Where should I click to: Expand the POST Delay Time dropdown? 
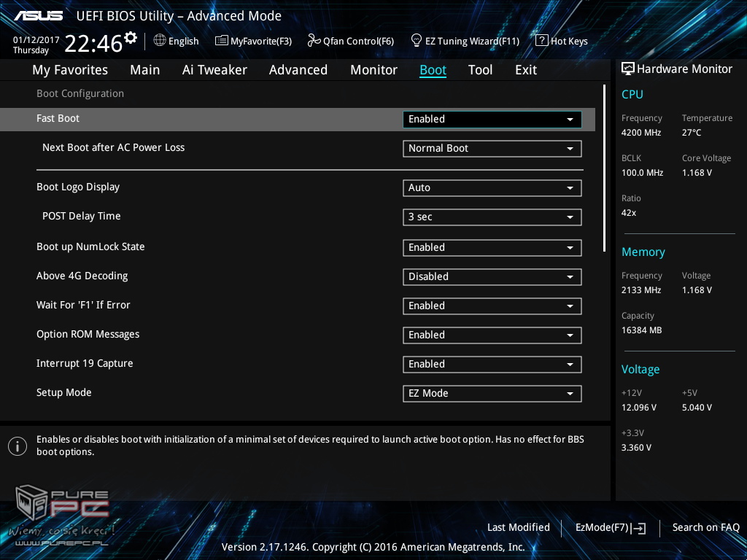click(492, 217)
